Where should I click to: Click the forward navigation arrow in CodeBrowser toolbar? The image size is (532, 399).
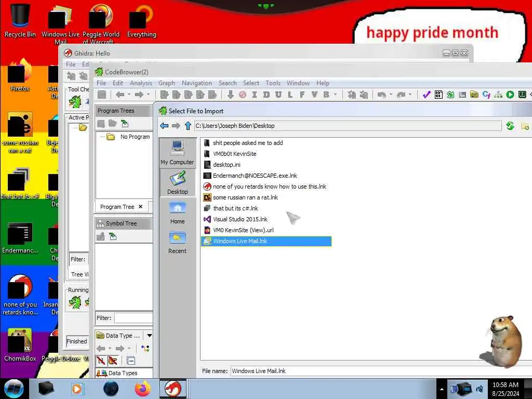pyautogui.click(x=139, y=95)
